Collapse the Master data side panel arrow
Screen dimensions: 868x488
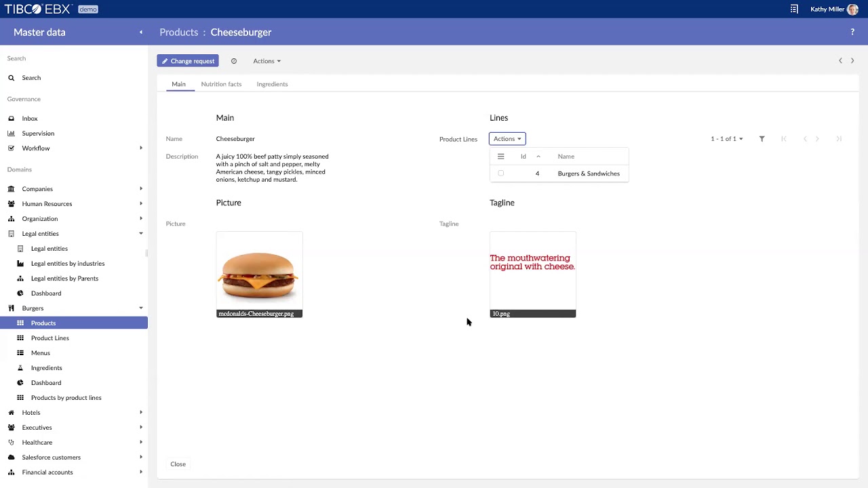pyautogui.click(x=141, y=32)
